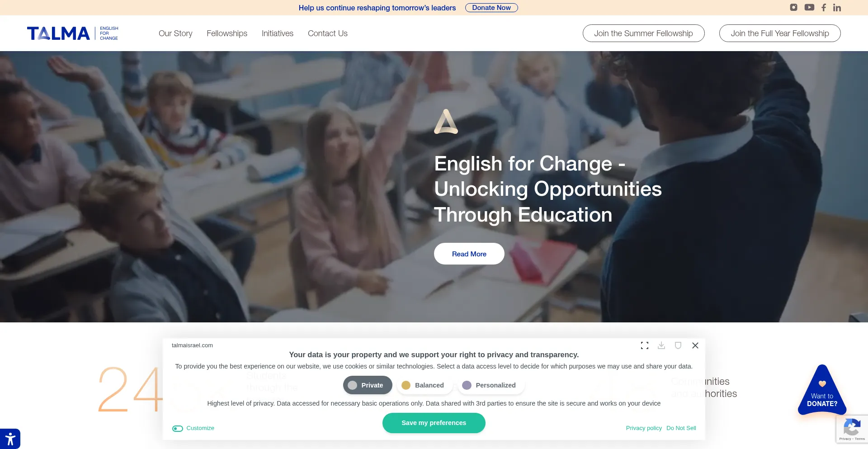The height and width of the screenshot is (449, 868).
Task: Click the download icon in cookie dialog
Action: [661, 345]
